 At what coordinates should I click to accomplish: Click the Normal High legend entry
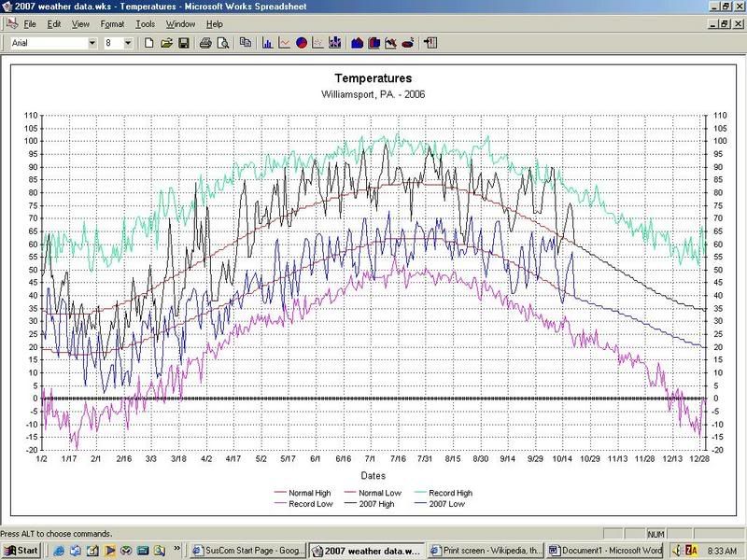coord(303,493)
